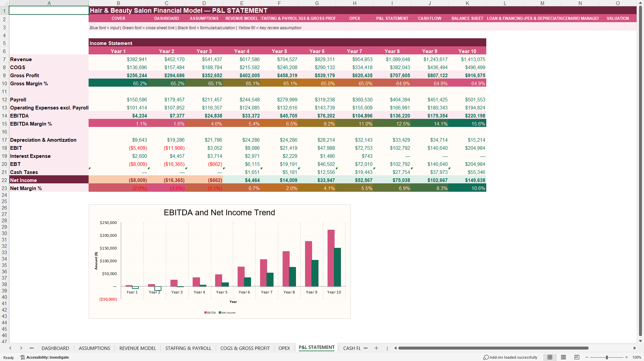The height and width of the screenshot is (361, 644).
Task: Click the zoom slider handle
Action: [607, 357]
